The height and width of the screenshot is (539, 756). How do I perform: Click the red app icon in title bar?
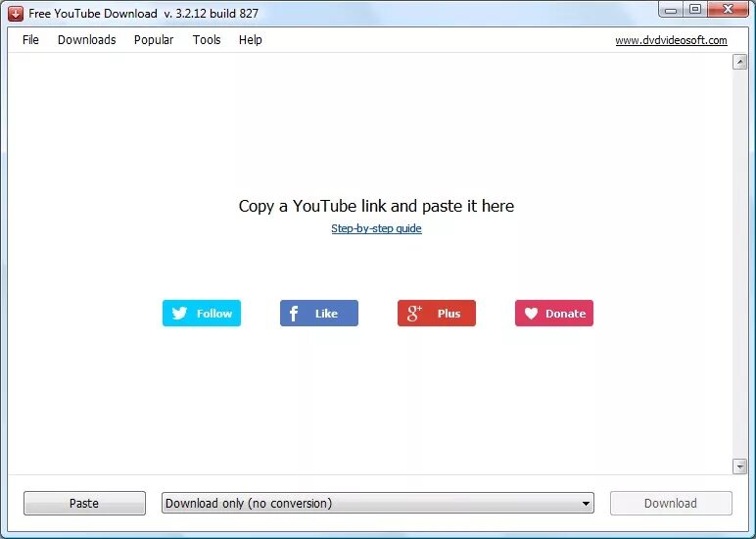[x=15, y=14]
